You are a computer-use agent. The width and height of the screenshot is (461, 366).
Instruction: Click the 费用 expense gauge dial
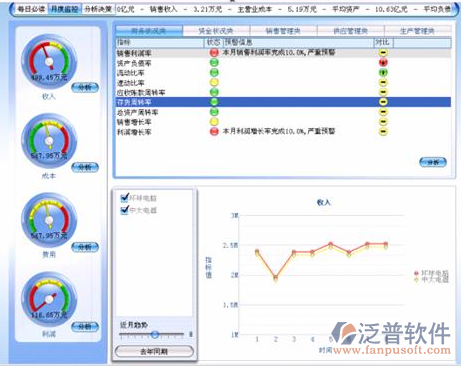coord(49,221)
